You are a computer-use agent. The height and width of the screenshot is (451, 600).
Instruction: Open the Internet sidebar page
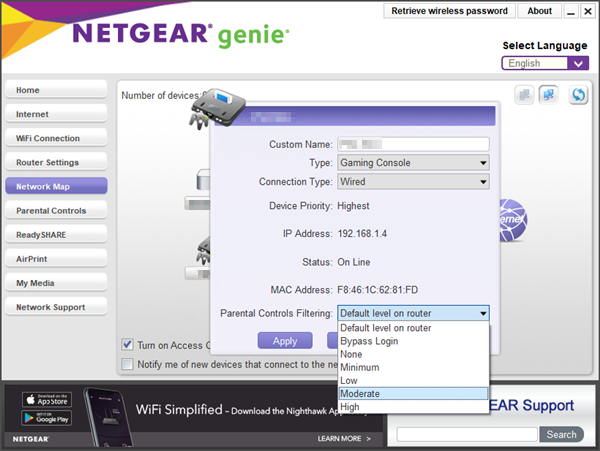(x=56, y=114)
